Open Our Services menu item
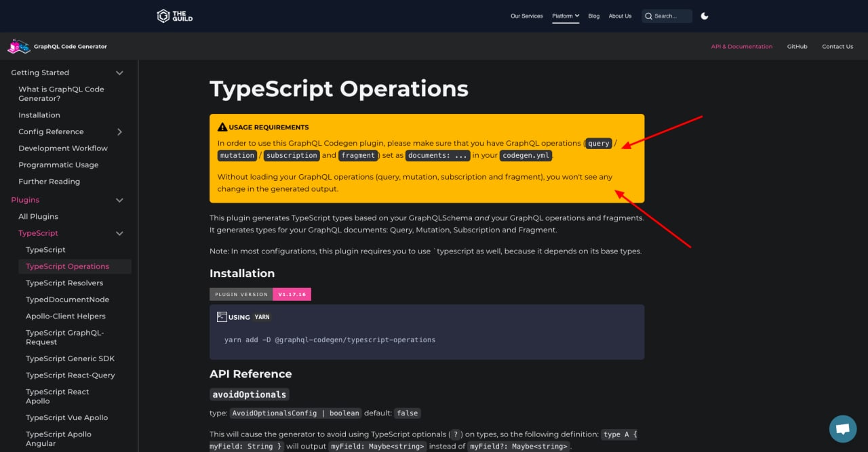This screenshot has width=868, height=452. (526, 16)
